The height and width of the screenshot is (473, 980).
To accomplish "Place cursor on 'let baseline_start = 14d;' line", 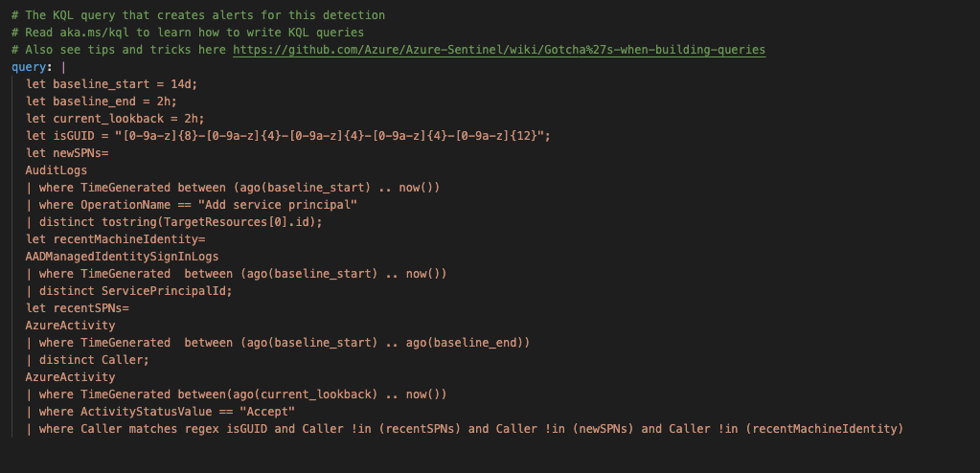I will 111,84.
